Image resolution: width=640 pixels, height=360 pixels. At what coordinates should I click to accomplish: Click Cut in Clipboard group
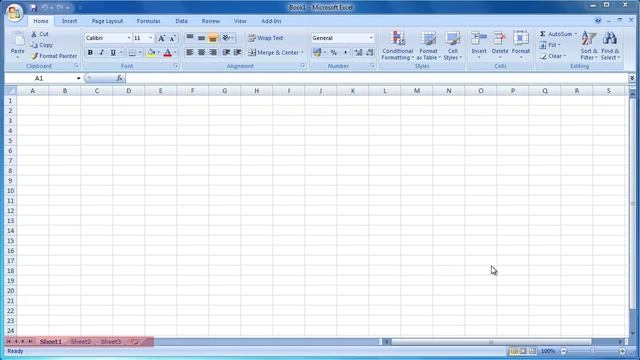click(x=40, y=34)
